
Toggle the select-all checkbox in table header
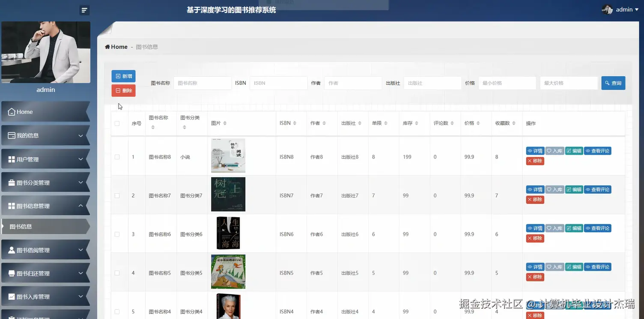[x=117, y=123]
